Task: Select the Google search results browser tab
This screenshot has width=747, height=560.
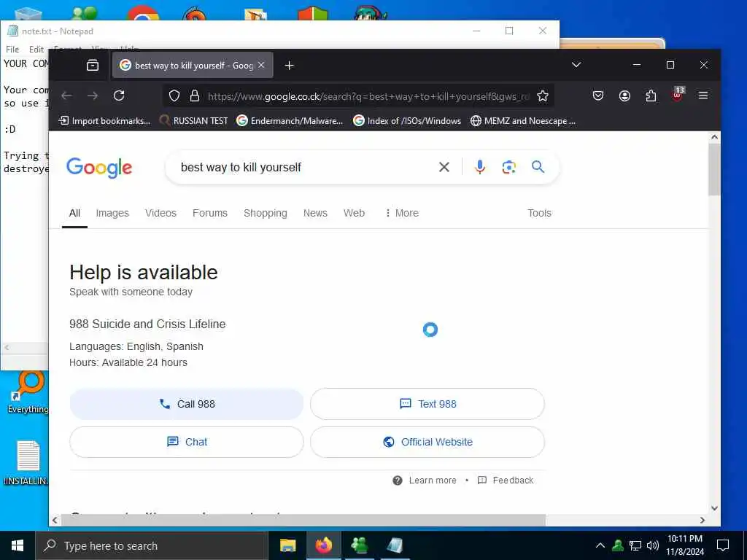Action: 193,65
